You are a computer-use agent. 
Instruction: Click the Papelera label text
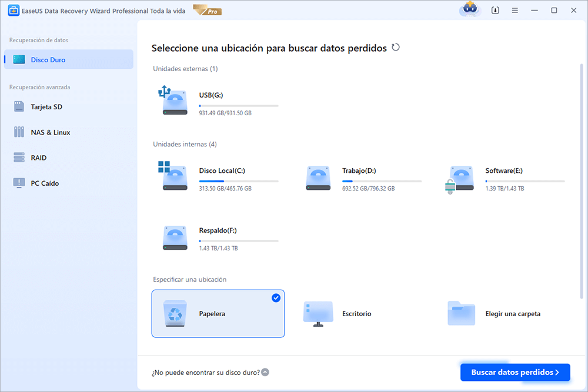click(212, 314)
